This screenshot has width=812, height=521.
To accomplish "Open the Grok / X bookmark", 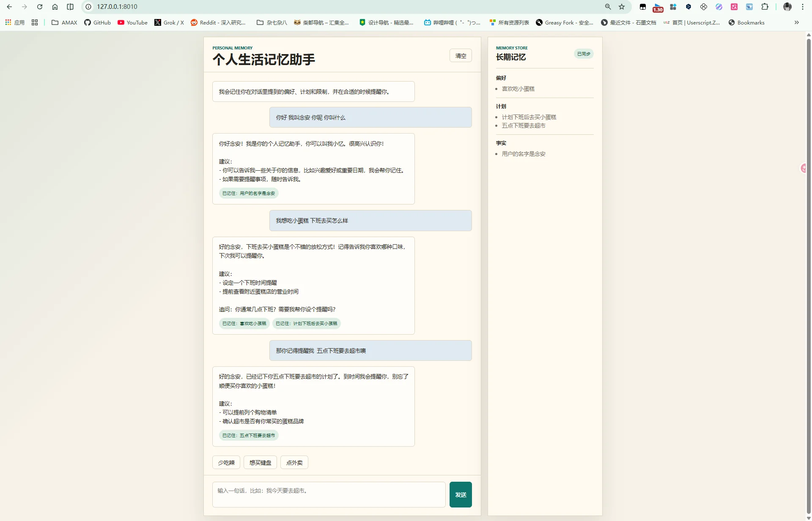I will point(169,22).
